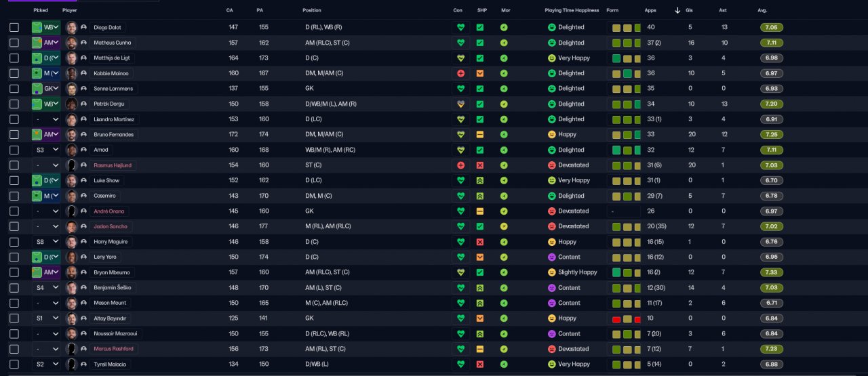Click Luke Shaw's sharpness up-arrows icon
This screenshot has width=868, height=376.
coord(480,181)
